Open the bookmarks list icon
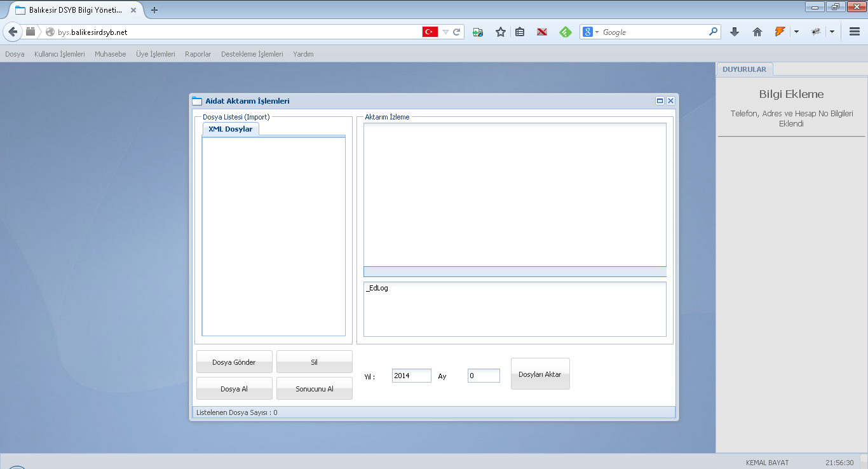 [x=520, y=32]
